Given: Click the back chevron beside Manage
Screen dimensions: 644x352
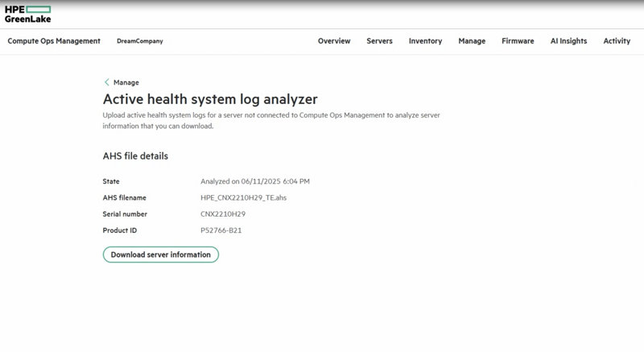Looking at the screenshot, I should coord(107,82).
